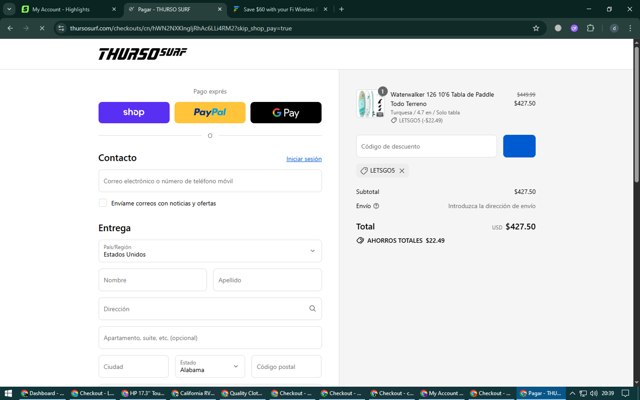Close the My Account - Highlights tab
The image size is (640, 400).
pyautogui.click(x=114, y=9)
